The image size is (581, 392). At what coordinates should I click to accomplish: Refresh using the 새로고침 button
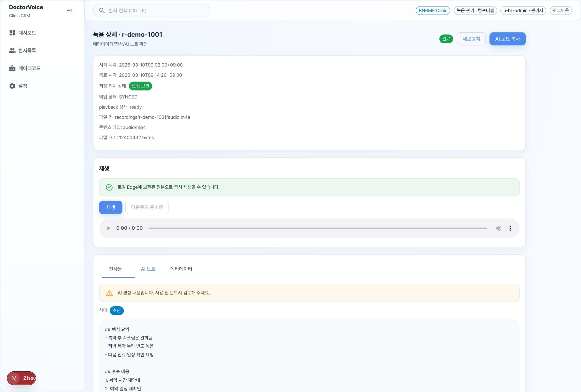[471, 39]
